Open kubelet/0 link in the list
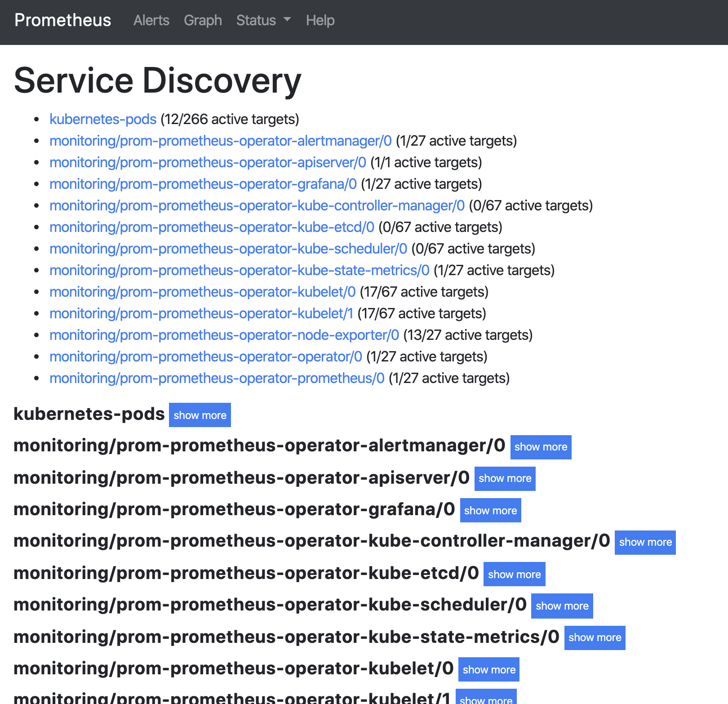Viewport: 728px width, 704px height. [203, 292]
